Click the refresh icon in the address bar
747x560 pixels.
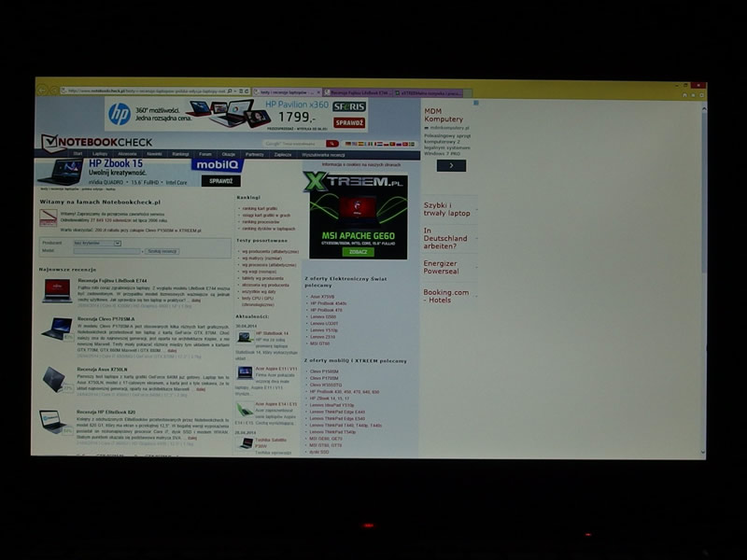[x=247, y=91]
